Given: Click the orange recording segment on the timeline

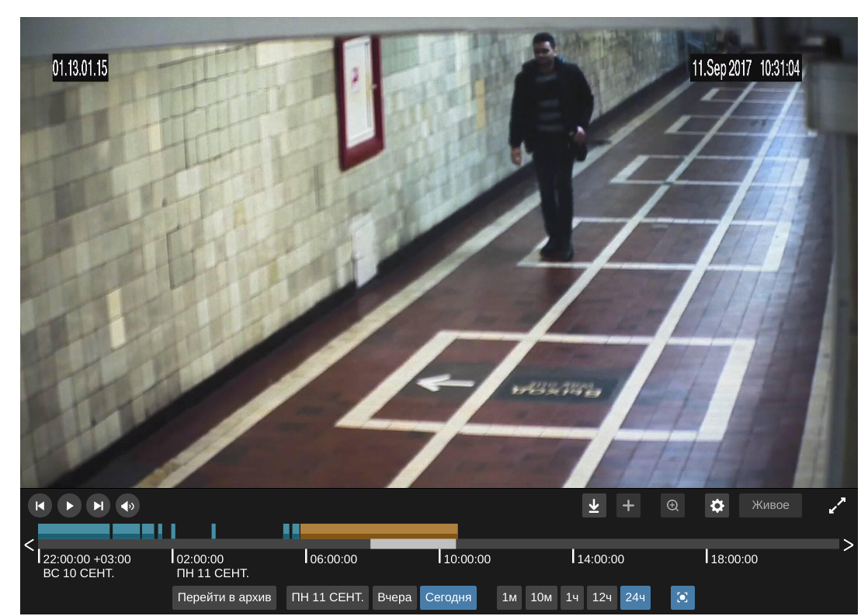Looking at the screenshot, I should (x=379, y=531).
